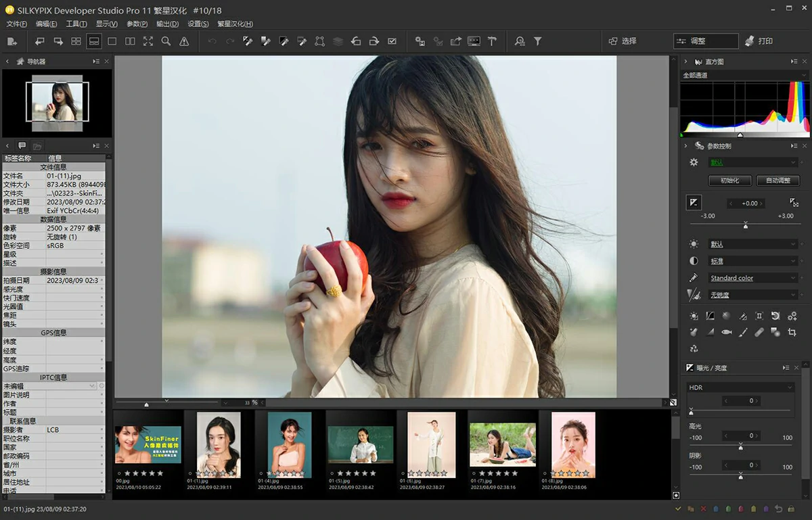Click the 初始化 button

(730, 181)
